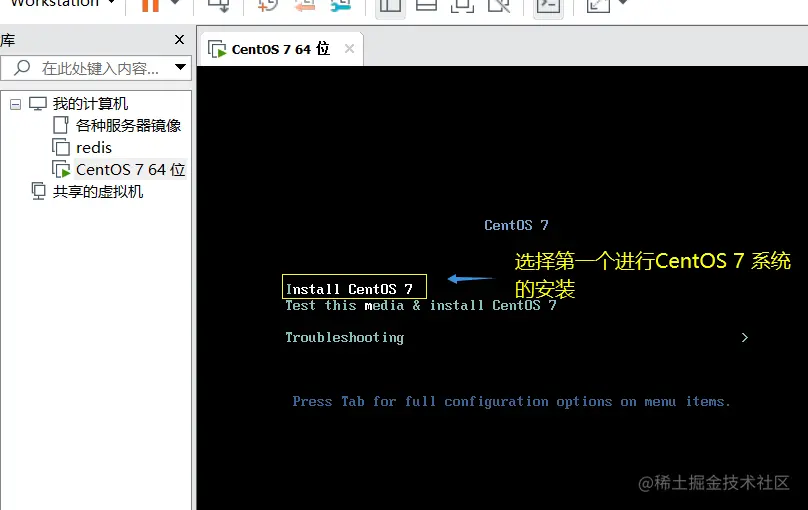
Task: Select 共享的虚拟机 in the library
Action: point(98,192)
